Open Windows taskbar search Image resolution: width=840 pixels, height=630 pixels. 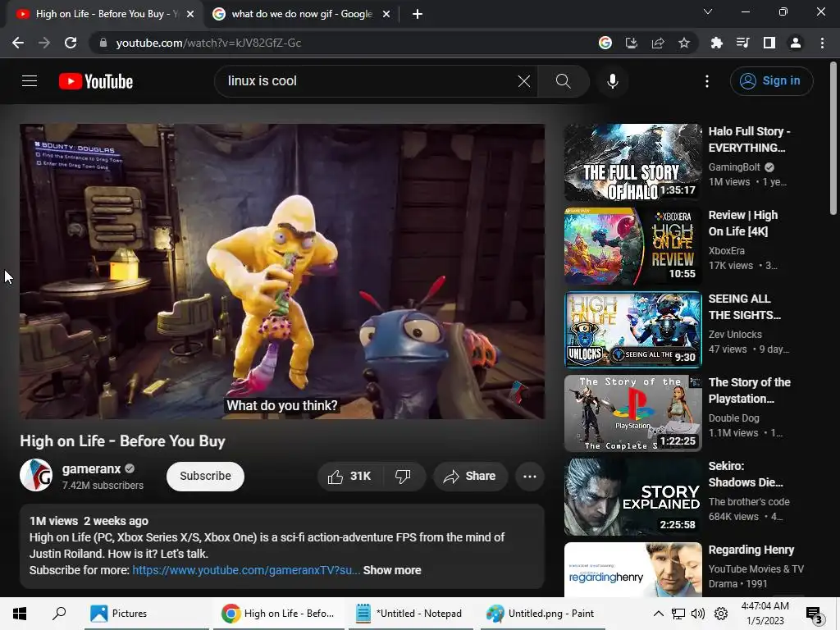pyautogui.click(x=59, y=614)
